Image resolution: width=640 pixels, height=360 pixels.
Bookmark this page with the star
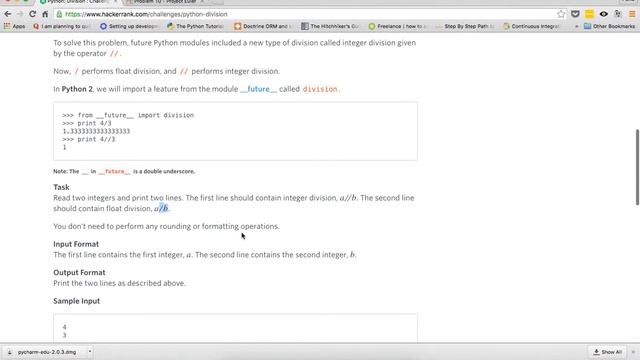click(561, 14)
